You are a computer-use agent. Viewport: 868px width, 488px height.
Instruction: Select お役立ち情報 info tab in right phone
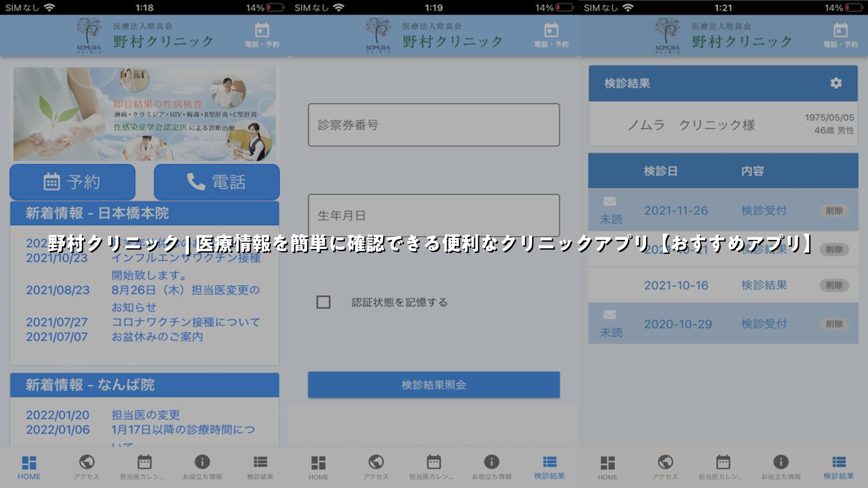(x=781, y=468)
